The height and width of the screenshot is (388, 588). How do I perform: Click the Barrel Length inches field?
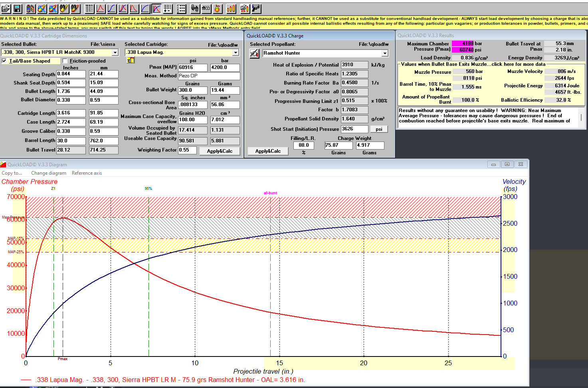pyautogui.click(x=71, y=141)
